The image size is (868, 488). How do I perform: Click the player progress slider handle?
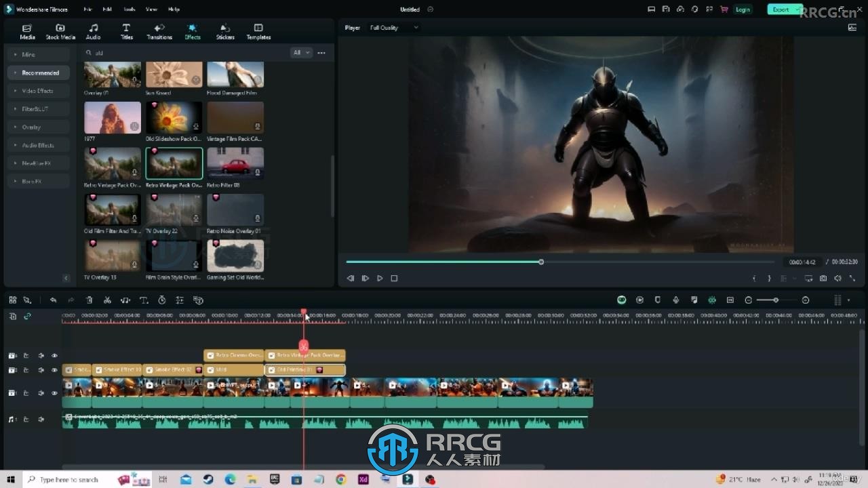(x=541, y=262)
